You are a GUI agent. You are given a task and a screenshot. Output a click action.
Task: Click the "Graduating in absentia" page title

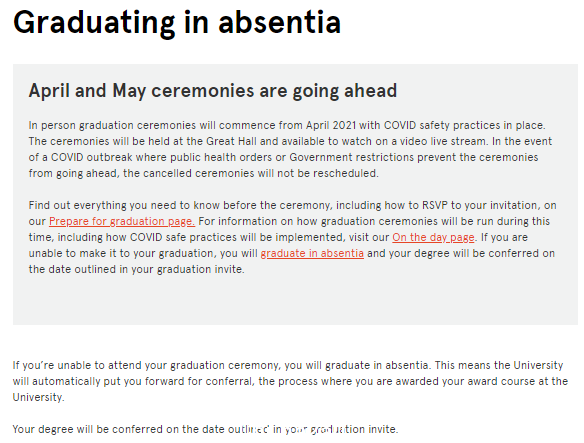(x=177, y=22)
